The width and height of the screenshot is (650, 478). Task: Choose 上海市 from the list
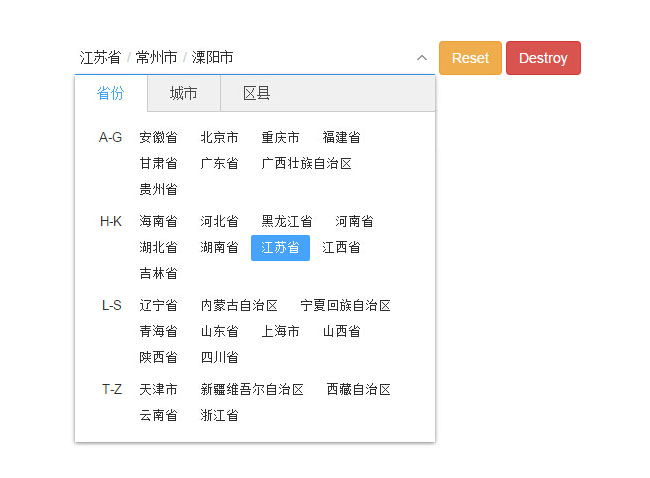pos(280,331)
